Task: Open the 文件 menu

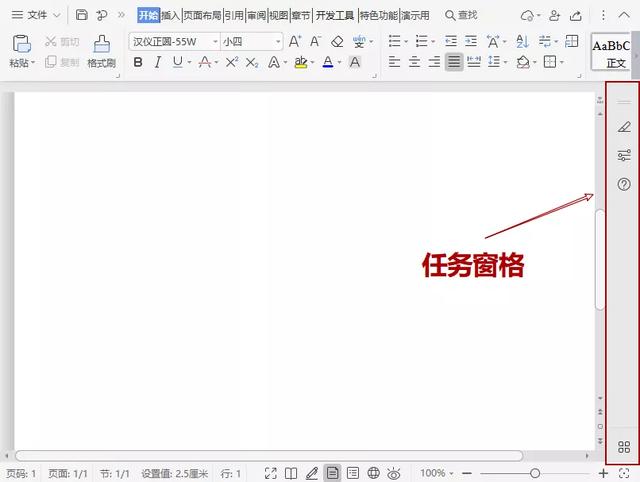Action: pos(36,15)
